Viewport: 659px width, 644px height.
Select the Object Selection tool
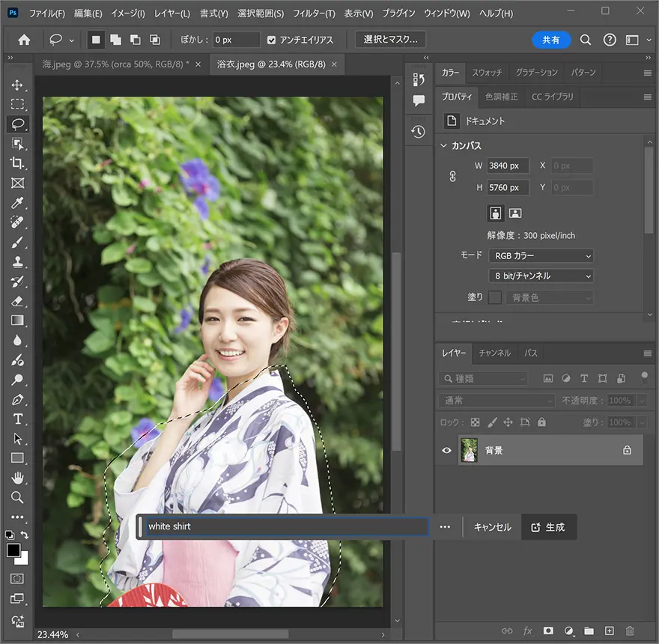[x=17, y=143]
